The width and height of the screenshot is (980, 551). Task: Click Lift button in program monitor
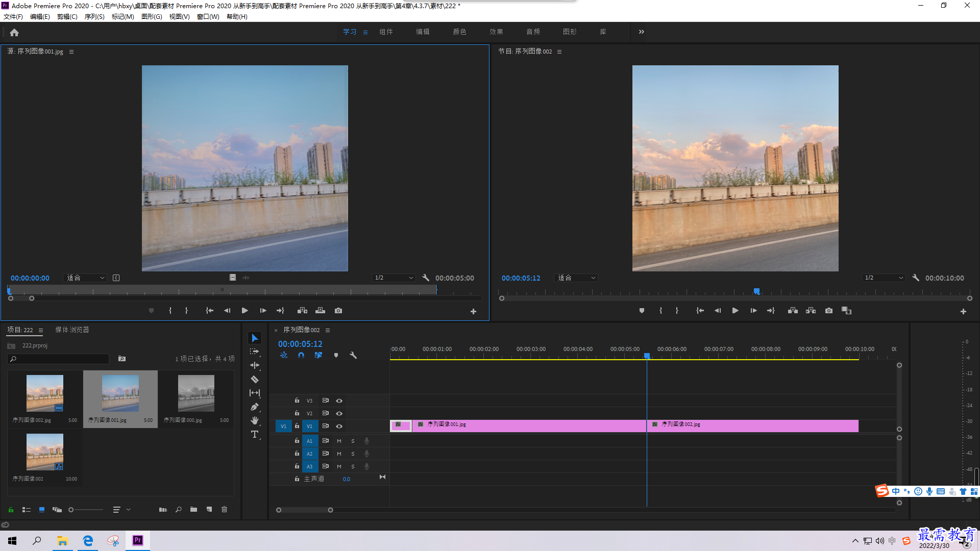click(793, 311)
